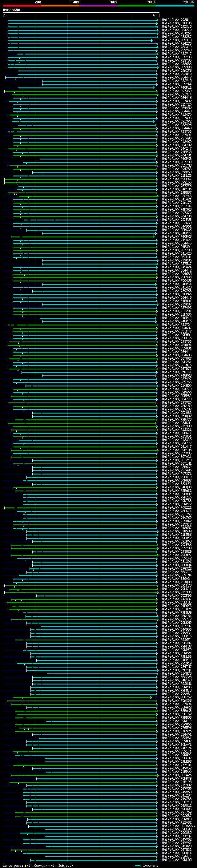This screenshot has height=868, width=197.
Task: Select the UniRef100_Q9ZSV2 label
Action: coord(177,121)
